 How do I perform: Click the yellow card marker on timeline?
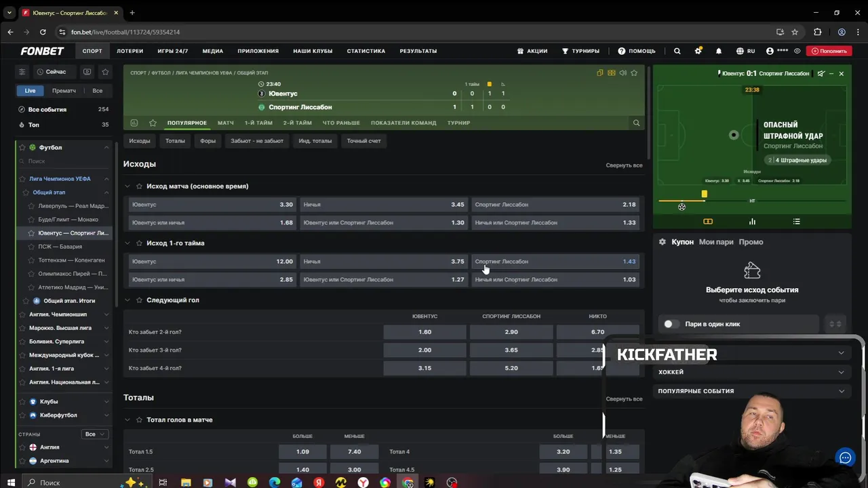(x=704, y=194)
